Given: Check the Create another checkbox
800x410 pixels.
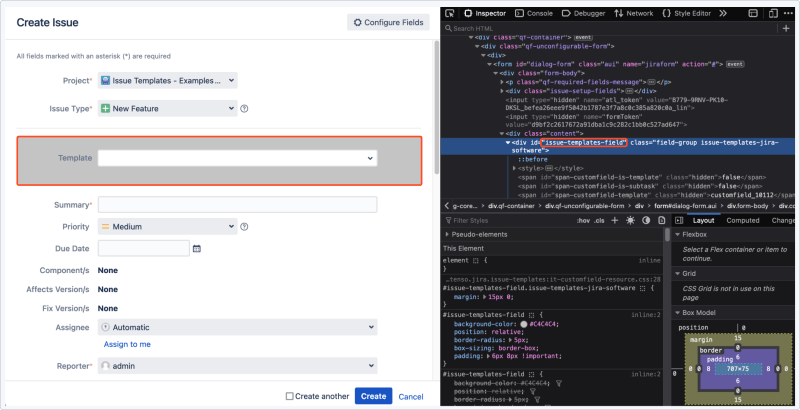Looking at the screenshot, I should pos(289,396).
